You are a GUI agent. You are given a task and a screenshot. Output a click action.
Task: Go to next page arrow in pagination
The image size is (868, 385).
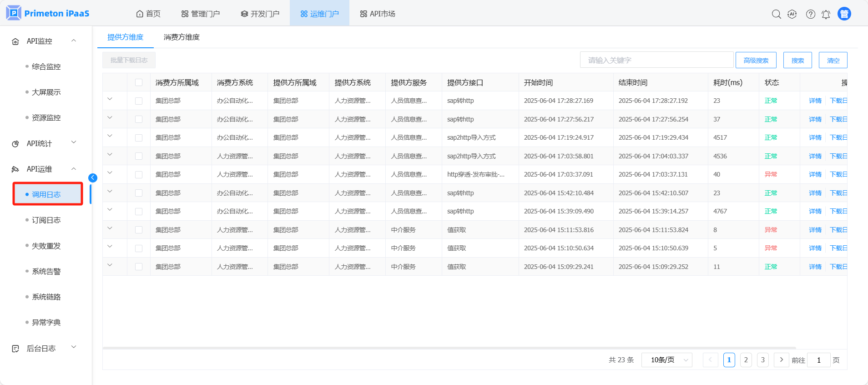(781, 360)
